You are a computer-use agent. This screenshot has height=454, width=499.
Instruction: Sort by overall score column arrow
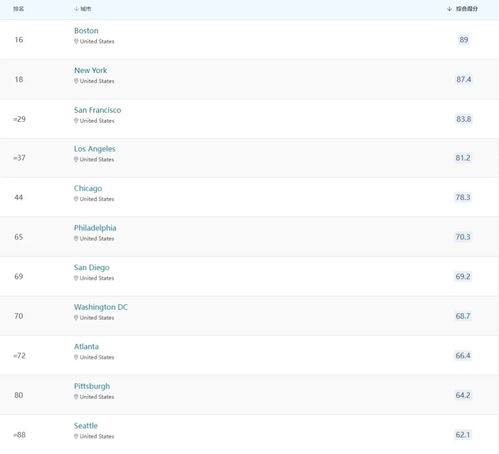click(449, 9)
